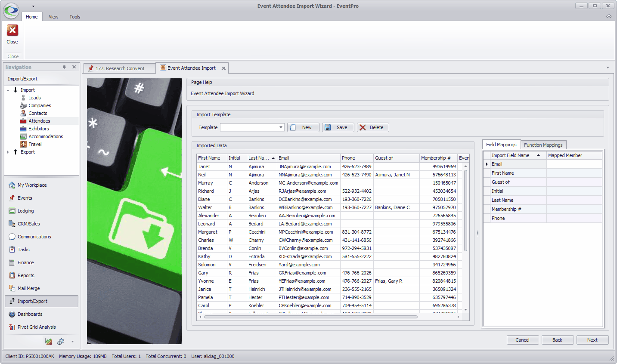Open the CRM/Sales module

41,224
